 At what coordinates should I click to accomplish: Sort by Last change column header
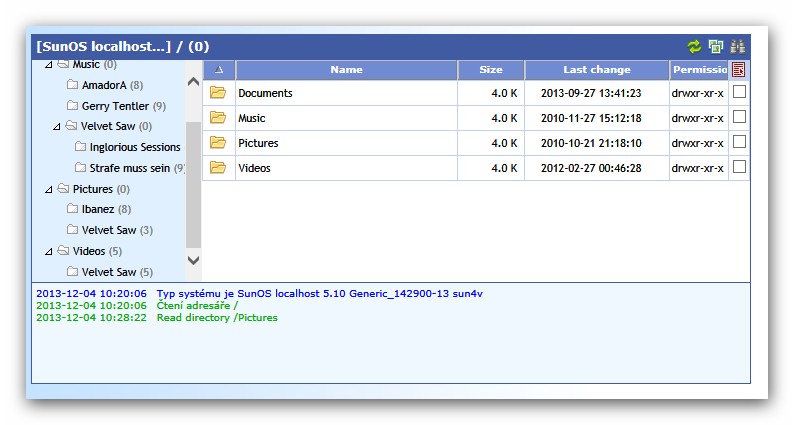tap(597, 70)
